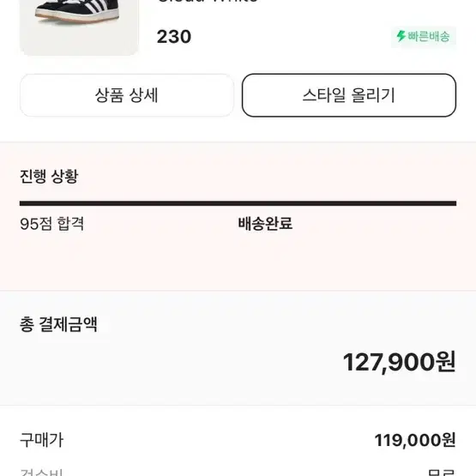Tap the 구매가 row label
Viewport: 476px width, 476px height.
pyautogui.click(x=41, y=440)
